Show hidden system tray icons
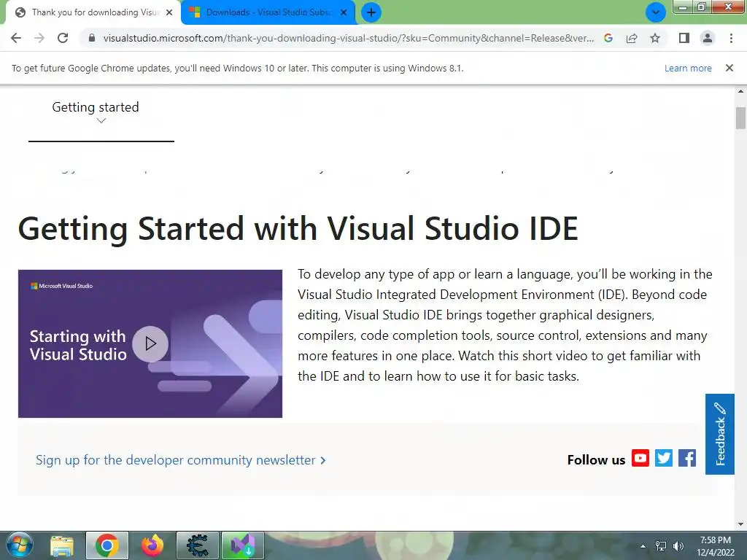This screenshot has height=560, width=747. 643,546
